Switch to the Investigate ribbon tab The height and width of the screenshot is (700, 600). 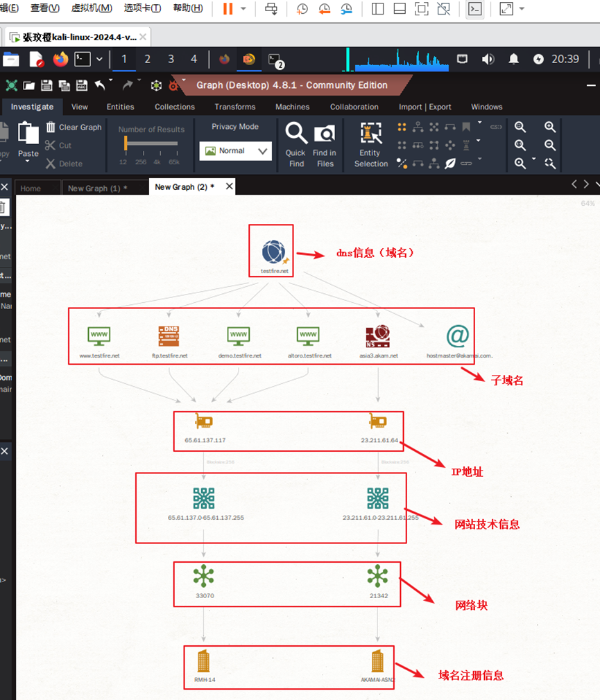point(32,107)
